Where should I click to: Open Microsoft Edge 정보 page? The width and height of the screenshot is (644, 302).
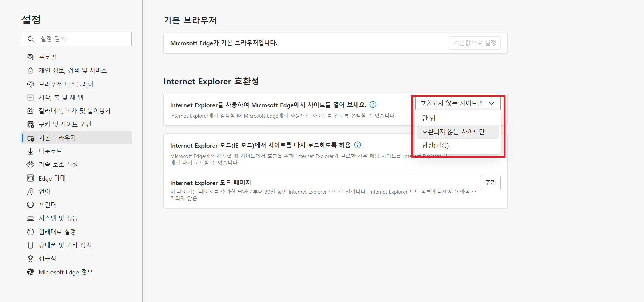76,272
